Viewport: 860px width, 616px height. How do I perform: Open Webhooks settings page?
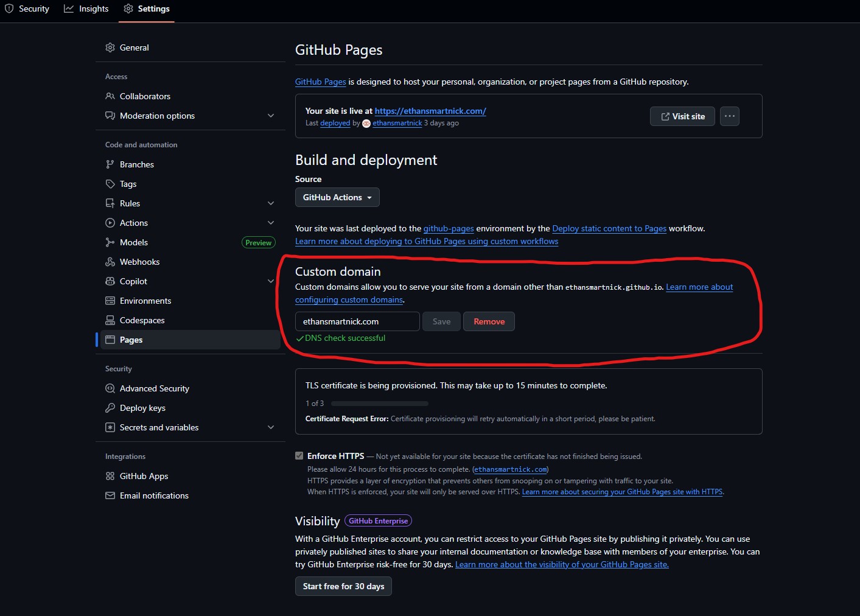[x=191, y=262]
